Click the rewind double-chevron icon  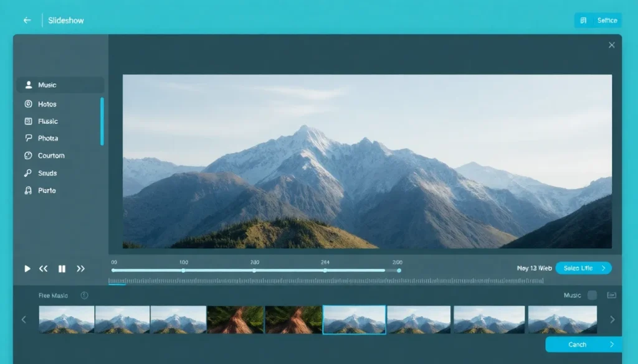pyautogui.click(x=44, y=269)
